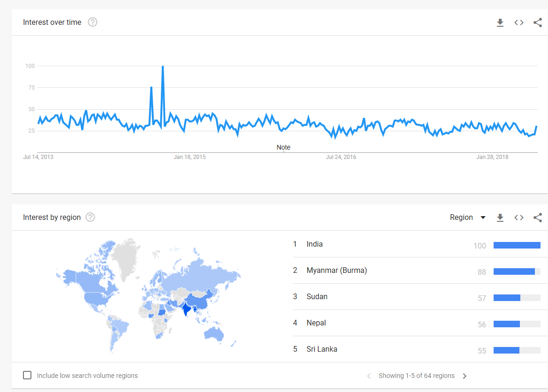Image resolution: width=548 pixels, height=392 pixels.
Task: Share the Interest by region card
Action: point(538,218)
